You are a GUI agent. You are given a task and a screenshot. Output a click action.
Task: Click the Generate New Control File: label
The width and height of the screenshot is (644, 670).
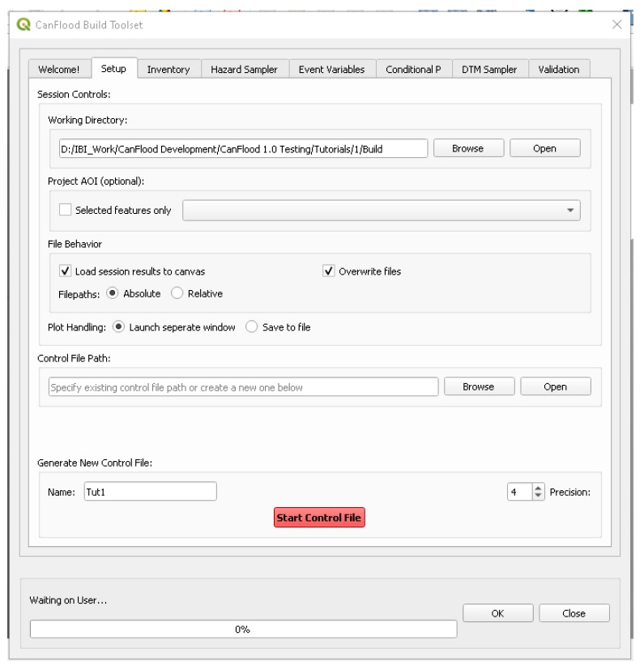tap(95, 463)
